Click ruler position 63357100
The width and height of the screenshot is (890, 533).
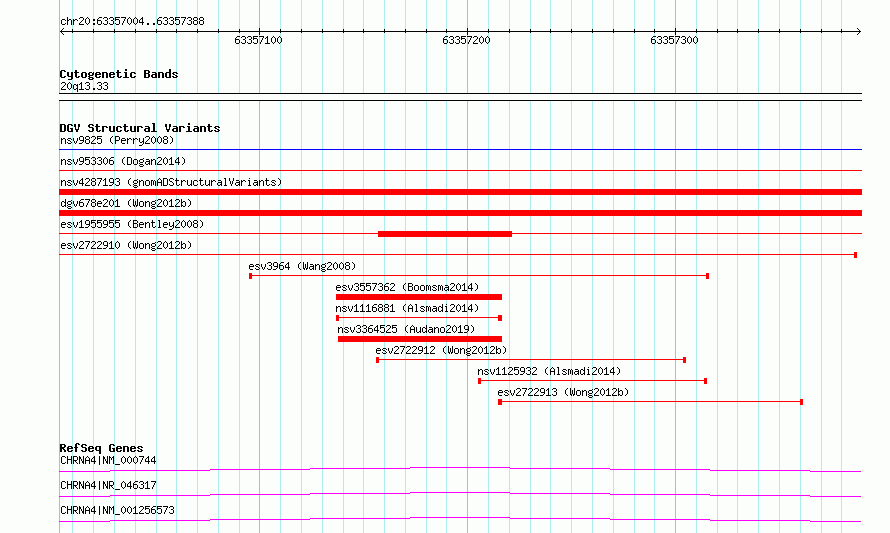(258, 40)
